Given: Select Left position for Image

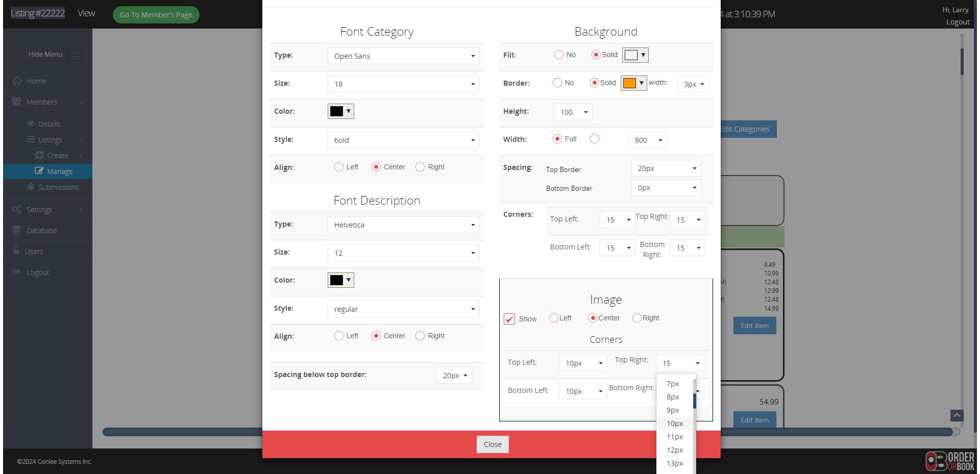Looking at the screenshot, I should (x=554, y=318).
